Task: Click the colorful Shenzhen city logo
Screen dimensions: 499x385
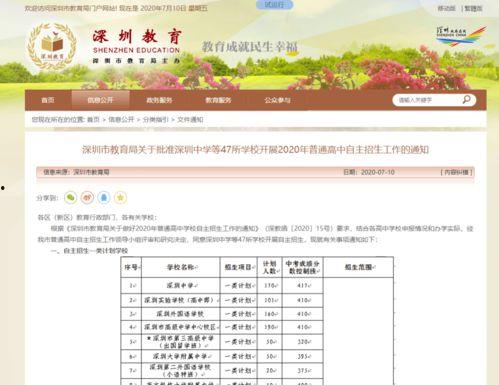Action: click(x=461, y=36)
